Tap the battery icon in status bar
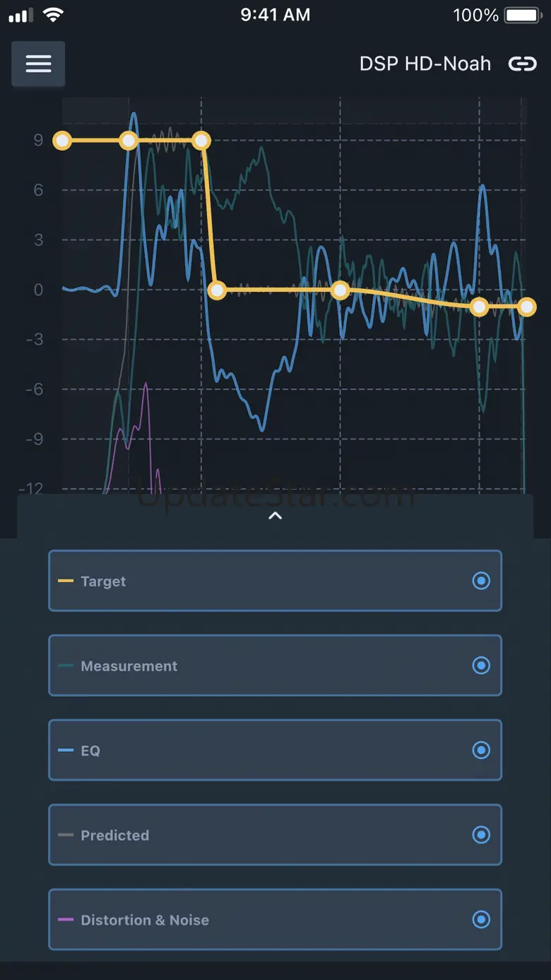Image resolution: width=551 pixels, height=980 pixels. click(523, 16)
